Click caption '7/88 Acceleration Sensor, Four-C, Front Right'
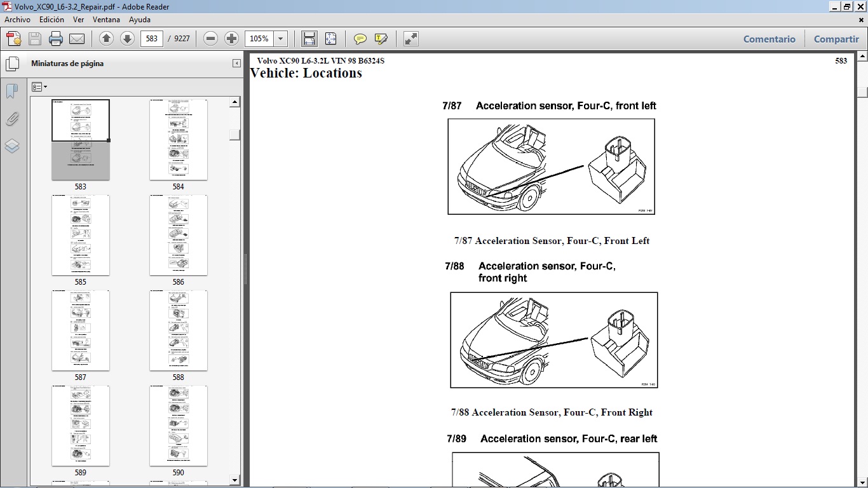Viewport: 868px width, 488px height. [x=552, y=412]
